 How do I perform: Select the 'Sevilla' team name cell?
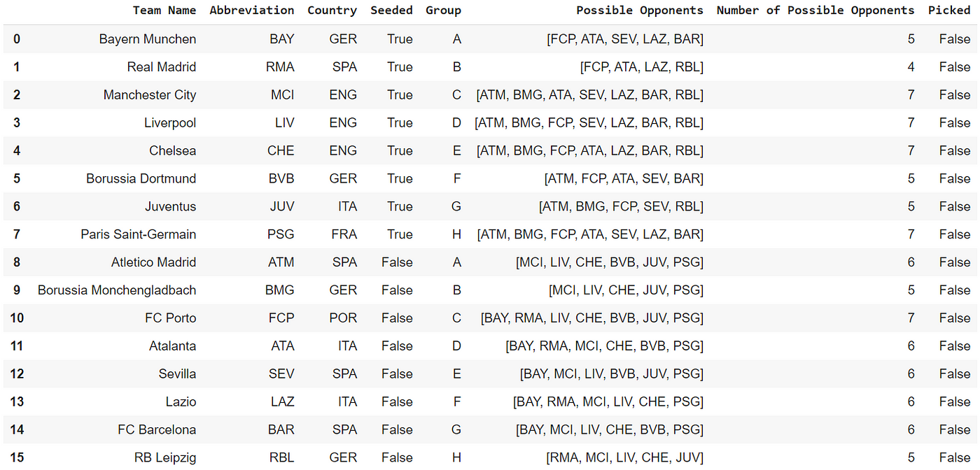(178, 374)
